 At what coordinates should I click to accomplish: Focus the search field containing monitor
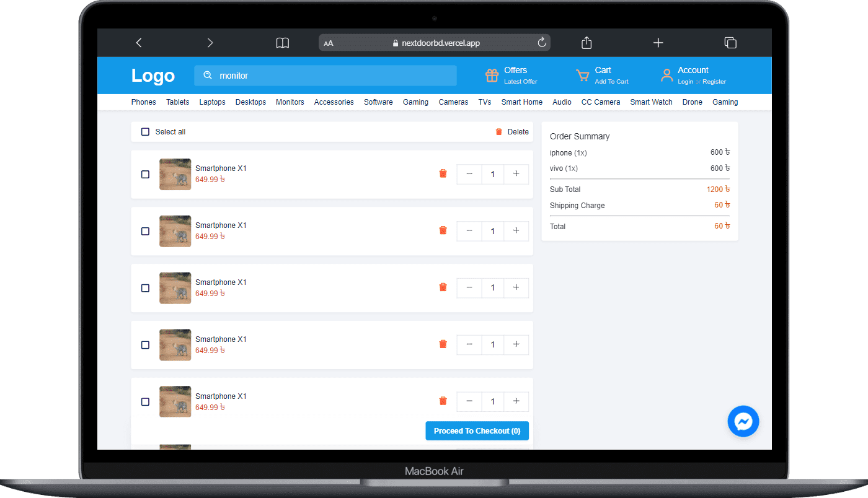tap(325, 76)
